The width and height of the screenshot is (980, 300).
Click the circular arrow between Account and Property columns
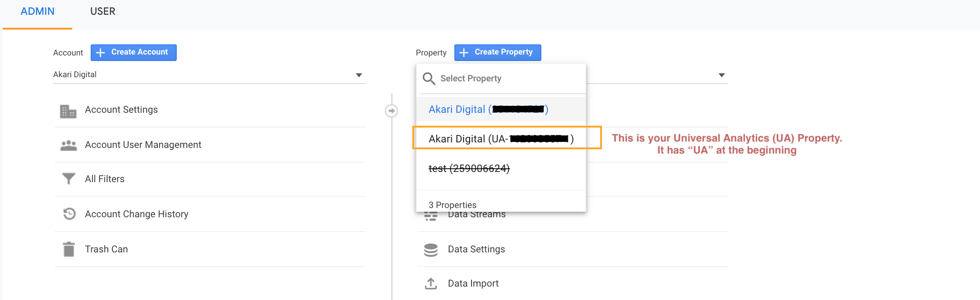pyautogui.click(x=391, y=111)
